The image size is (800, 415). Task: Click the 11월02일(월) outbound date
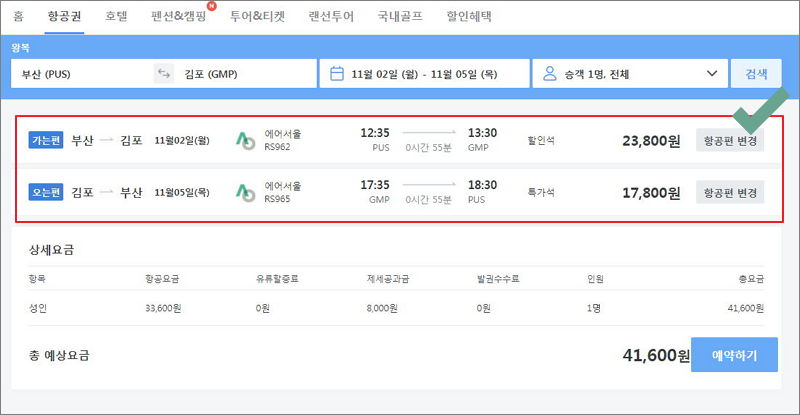182,140
